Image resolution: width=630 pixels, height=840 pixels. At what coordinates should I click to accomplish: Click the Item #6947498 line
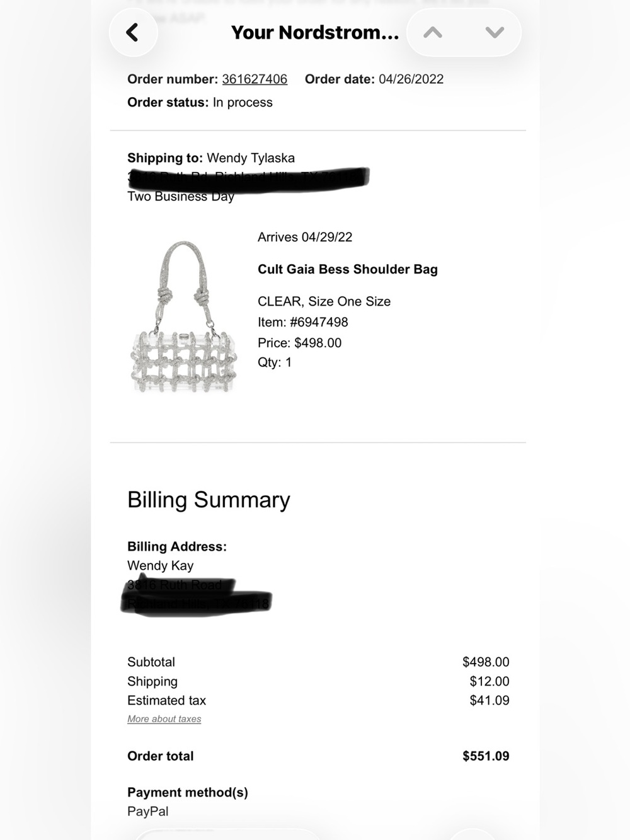tap(303, 322)
